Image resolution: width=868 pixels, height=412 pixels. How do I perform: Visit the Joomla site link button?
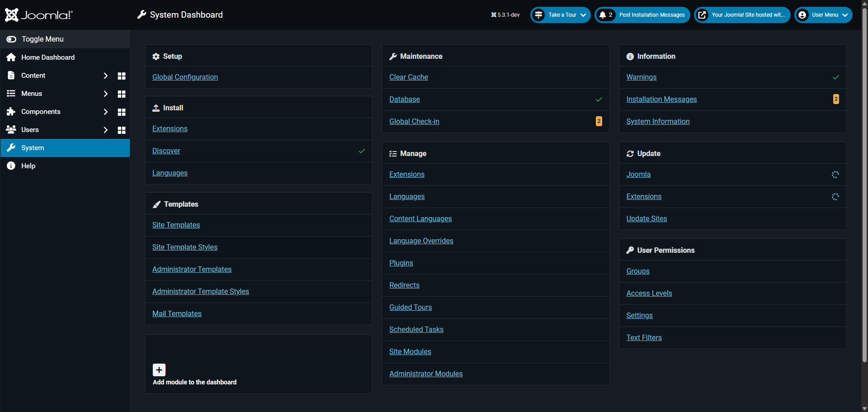click(742, 15)
